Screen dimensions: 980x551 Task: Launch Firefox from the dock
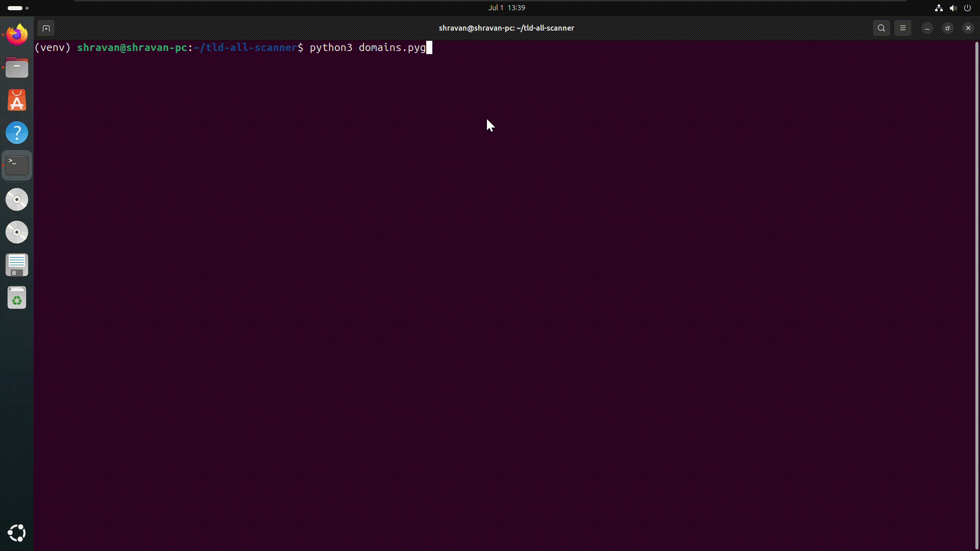pyautogui.click(x=17, y=35)
